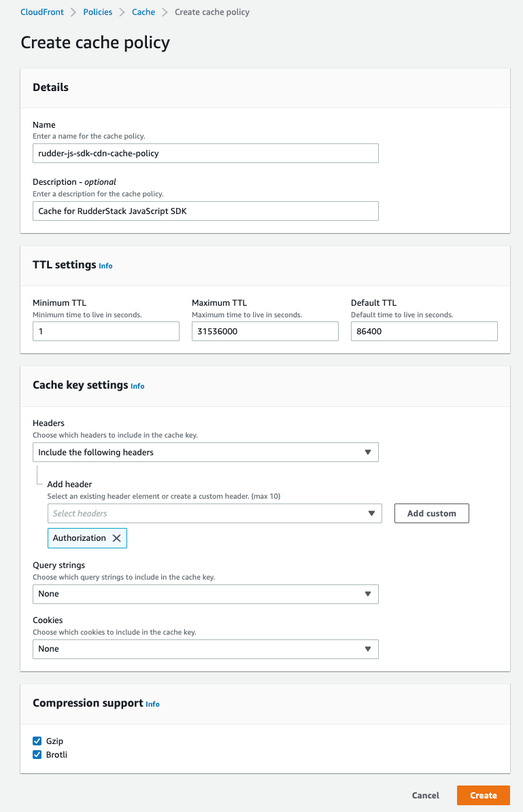Click the Add custom button
The height and width of the screenshot is (812, 523).
point(432,513)
